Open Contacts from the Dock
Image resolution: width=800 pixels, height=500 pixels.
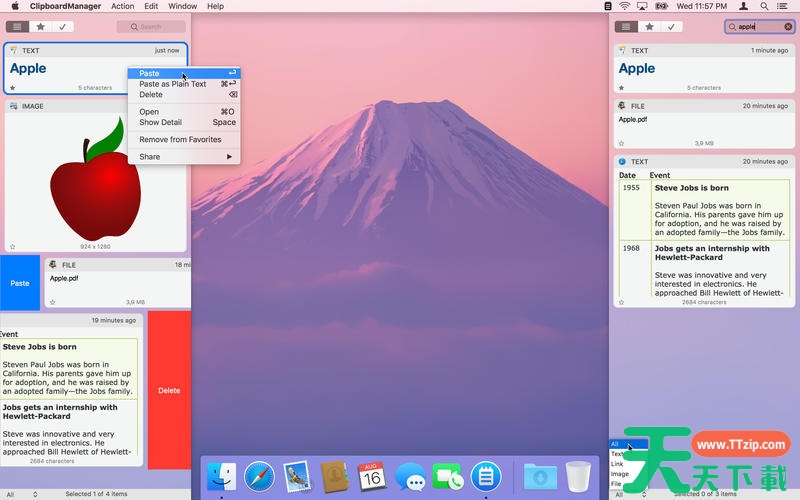click(x=334, y=477)
